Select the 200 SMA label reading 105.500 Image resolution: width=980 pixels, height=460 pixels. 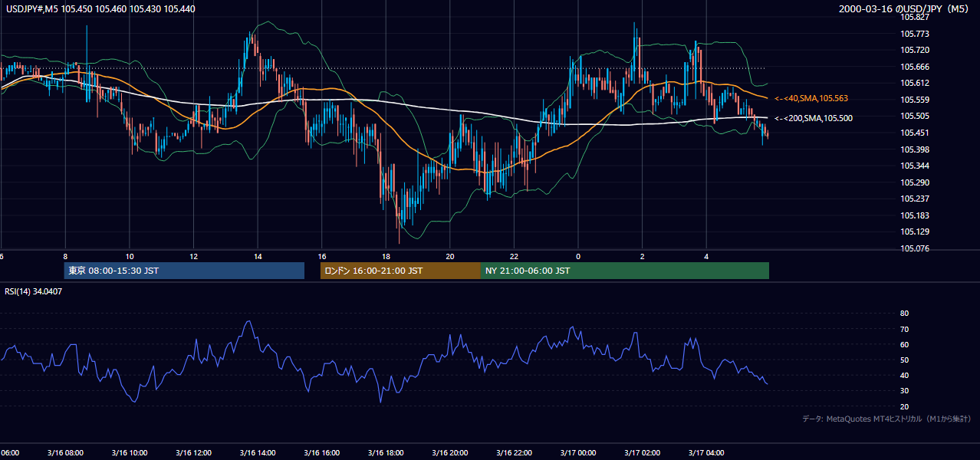coord(814,118)
